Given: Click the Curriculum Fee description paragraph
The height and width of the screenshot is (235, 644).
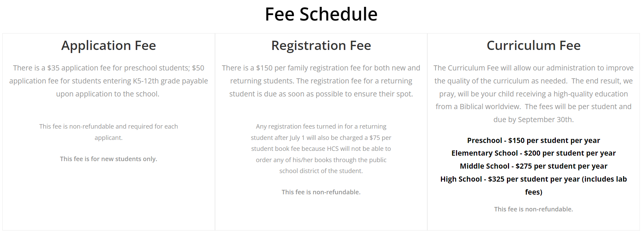Looking at the screenshot, I should click(533, 94).
